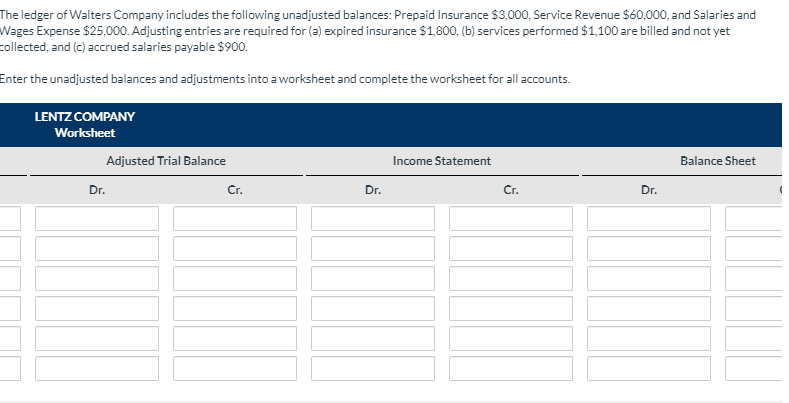Screen dimensions: 789x403
Task: Click fifth-row Income Statement Dr. field
Action: coord(373,338)
